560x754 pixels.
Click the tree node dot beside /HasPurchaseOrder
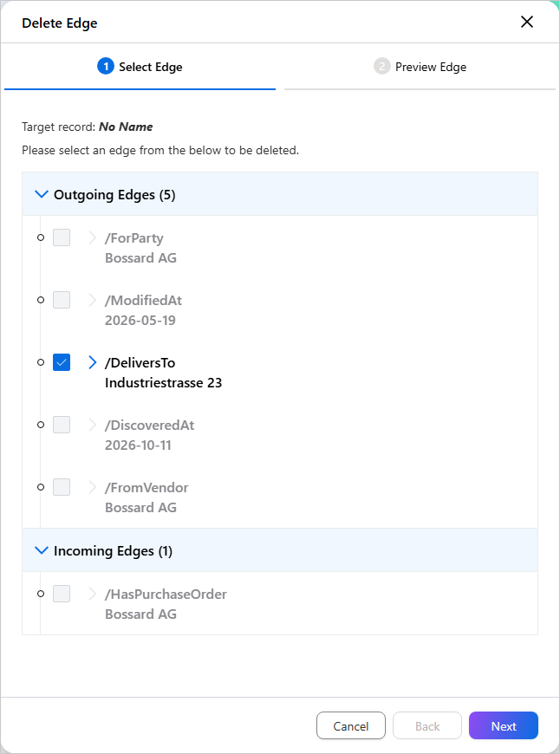pyautogui.click(x=41, y=594)
